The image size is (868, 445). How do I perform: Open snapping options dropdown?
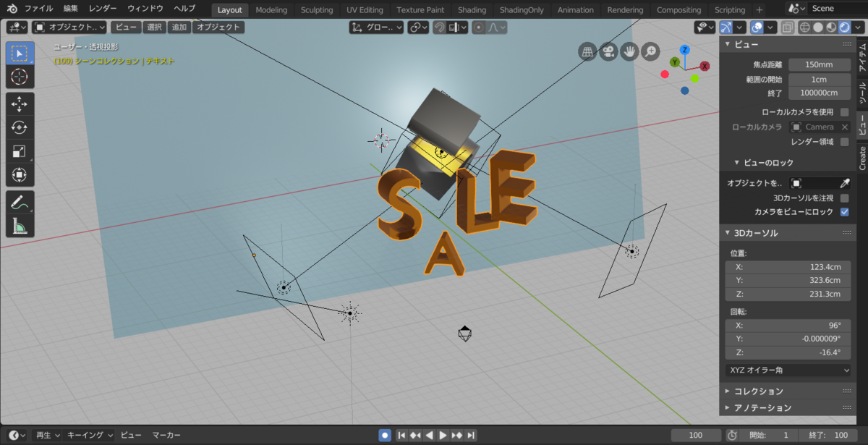pyautogui.click(x=459, y=27)
